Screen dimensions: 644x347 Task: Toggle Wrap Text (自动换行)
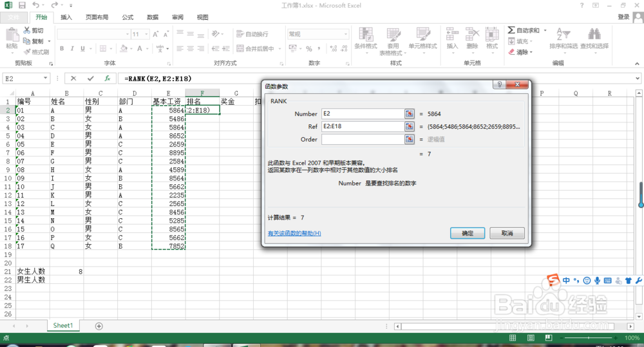click(x=252, y=34)
